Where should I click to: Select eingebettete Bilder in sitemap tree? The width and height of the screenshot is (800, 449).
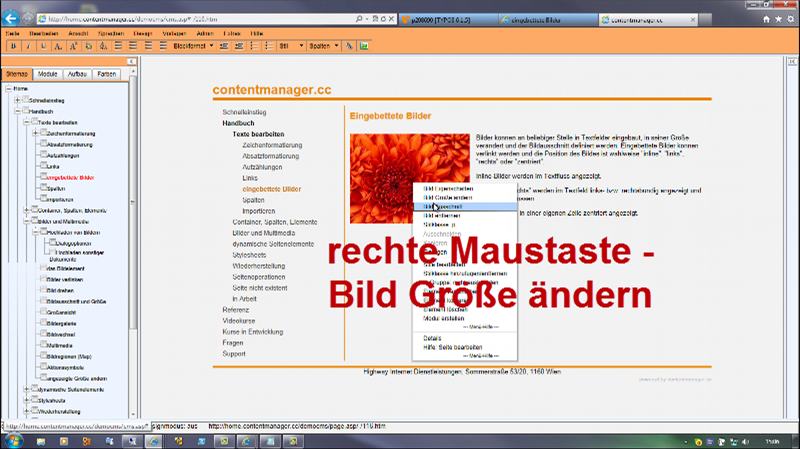pyautogui.click(x=70, y=178)
